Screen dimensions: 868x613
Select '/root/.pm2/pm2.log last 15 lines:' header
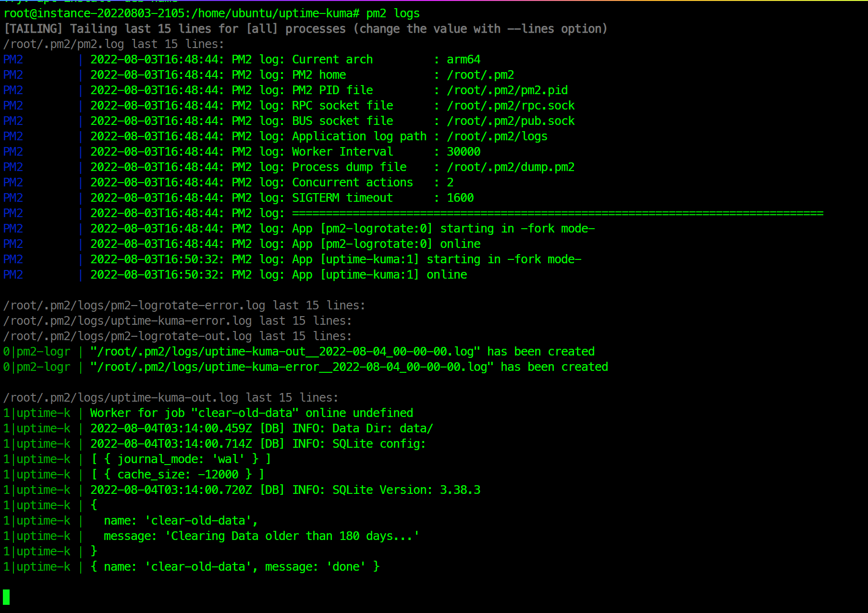[x=114, y=44]
